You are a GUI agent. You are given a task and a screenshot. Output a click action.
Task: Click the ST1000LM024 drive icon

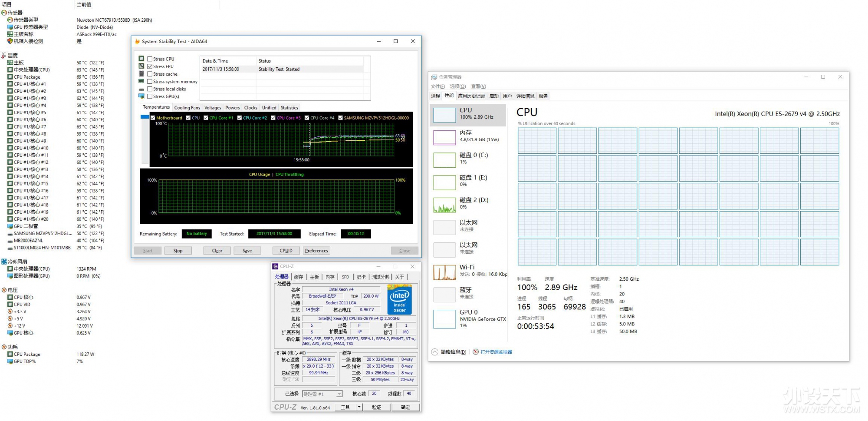click(x=10, y=248)
